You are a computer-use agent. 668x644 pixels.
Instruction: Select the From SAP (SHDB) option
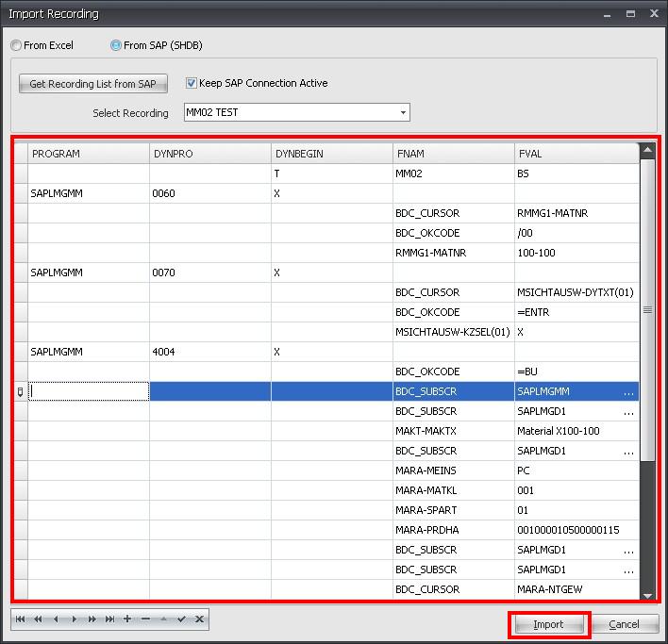116,45
